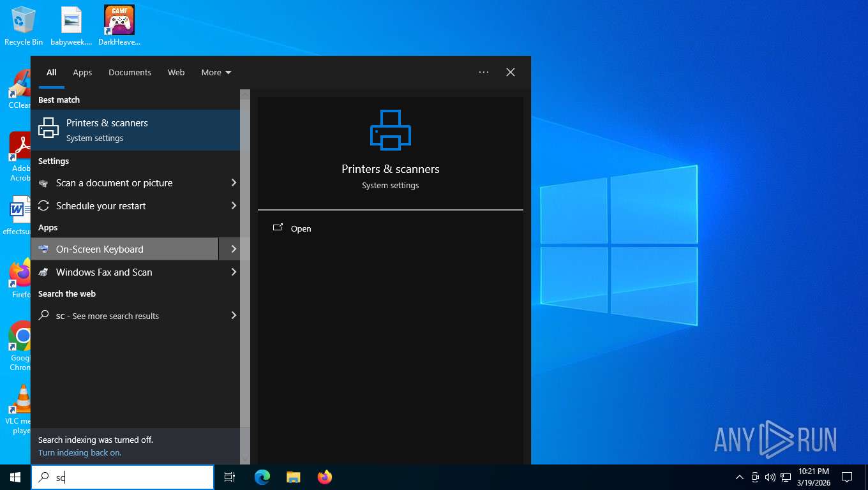
Task: Click the taskbar search input box
Action: [x=123, y=477]
